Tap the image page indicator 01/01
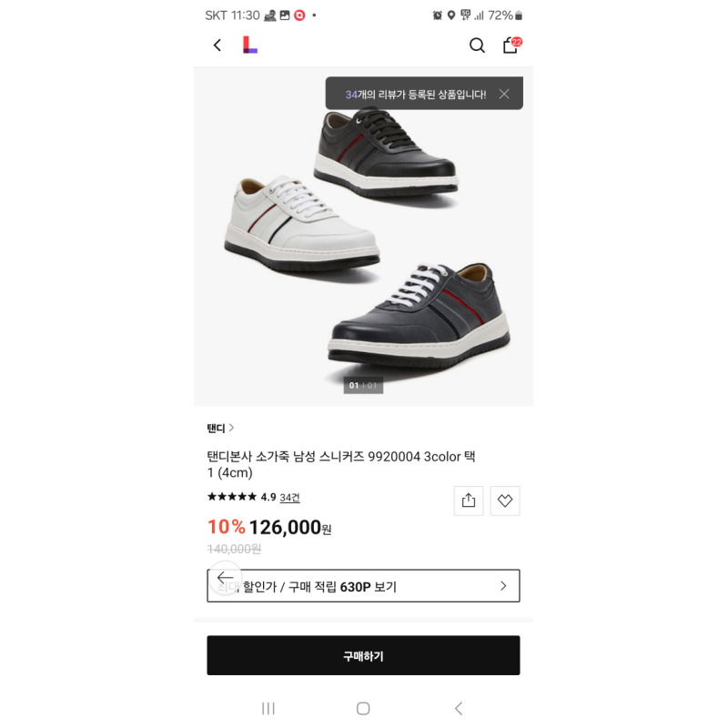Image resolution: width=728 pixels, height=728 pixels. [x=363, y=386]
